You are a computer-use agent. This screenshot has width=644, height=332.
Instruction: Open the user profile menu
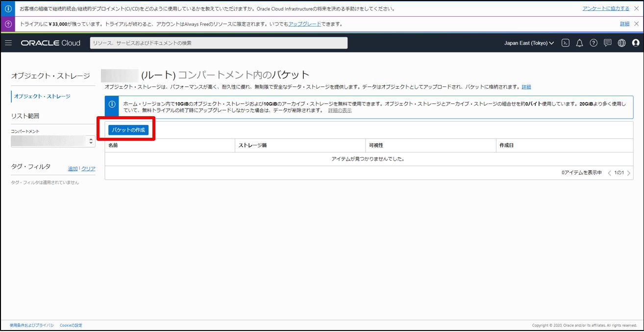(x=635, y=43)
